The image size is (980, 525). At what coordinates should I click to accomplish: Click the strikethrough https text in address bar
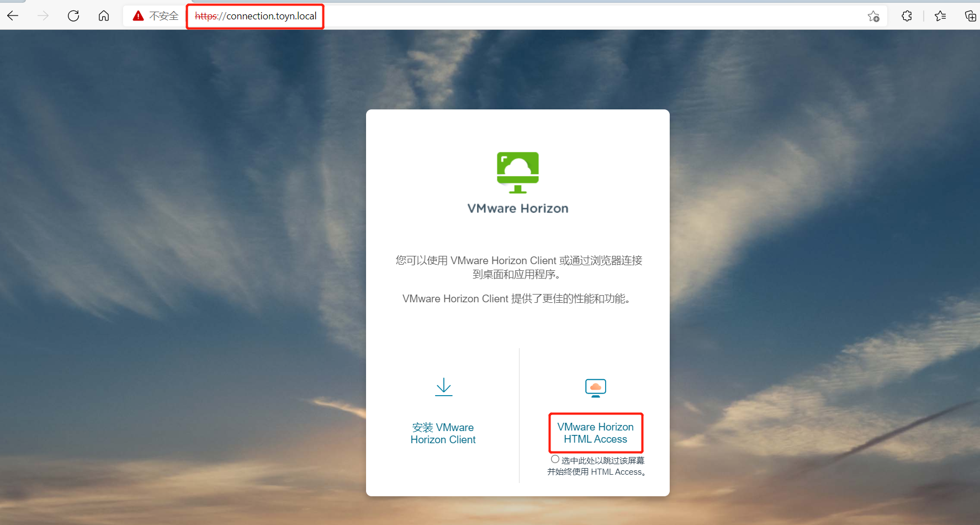[x=204, y=16]
